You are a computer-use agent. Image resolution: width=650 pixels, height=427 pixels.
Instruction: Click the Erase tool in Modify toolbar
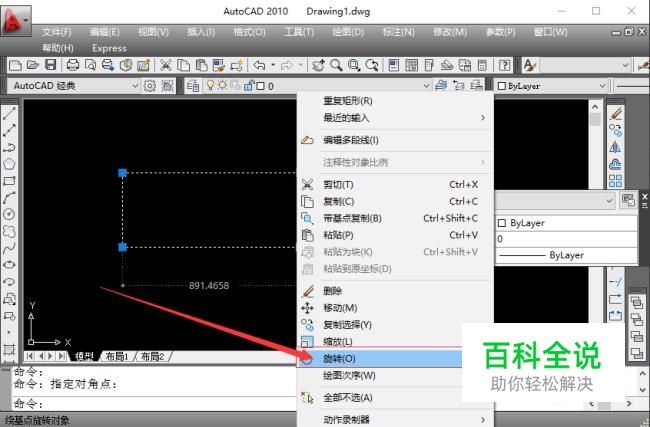(x=616, y=113)
